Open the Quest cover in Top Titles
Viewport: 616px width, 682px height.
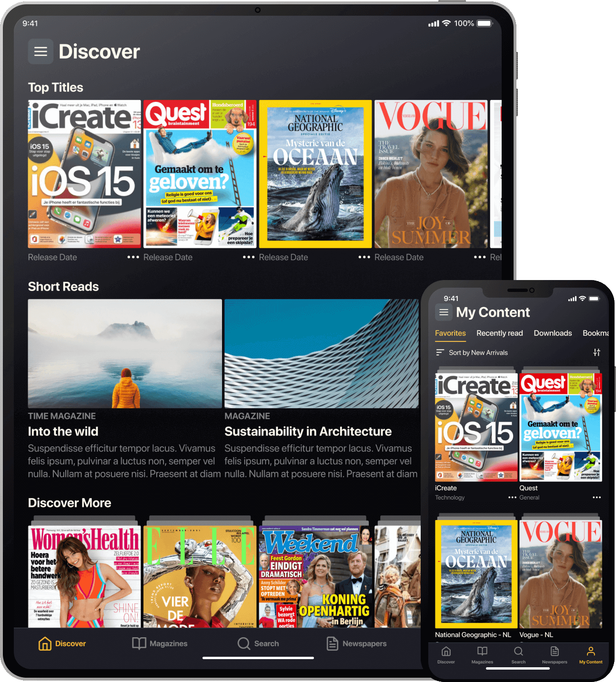(200, 174)
